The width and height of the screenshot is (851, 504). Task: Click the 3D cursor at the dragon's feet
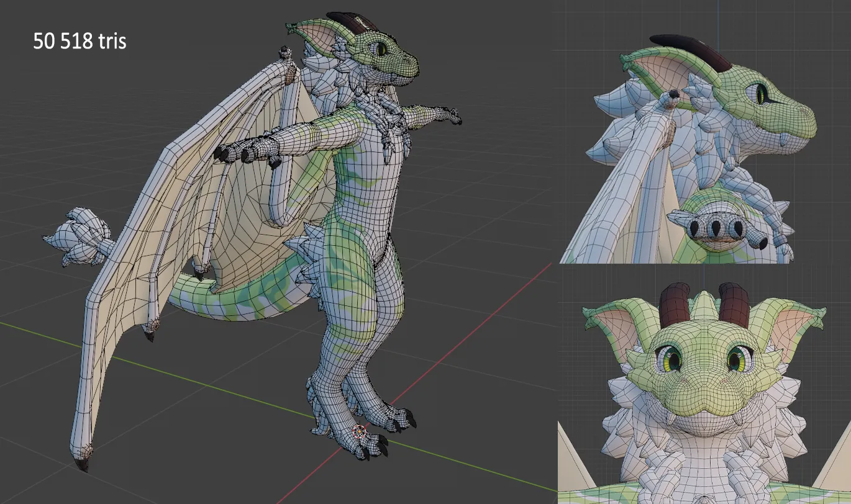click(359, 431)
